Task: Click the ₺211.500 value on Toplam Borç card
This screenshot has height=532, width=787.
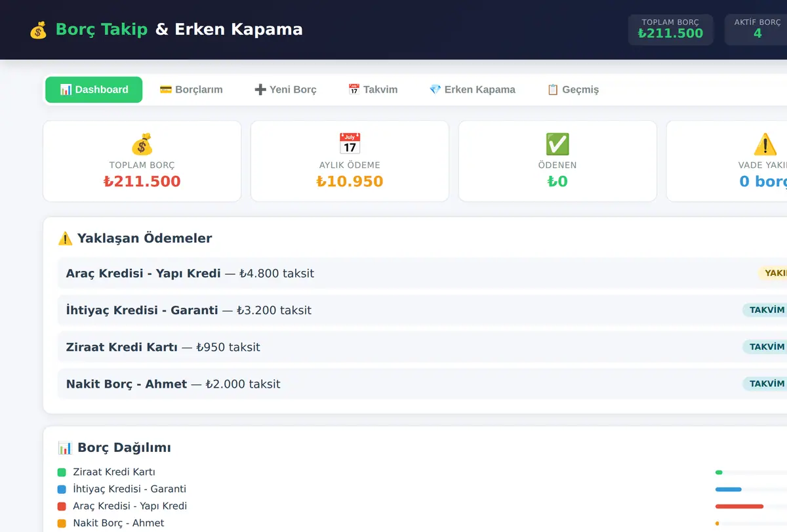Action: [142, 182]
